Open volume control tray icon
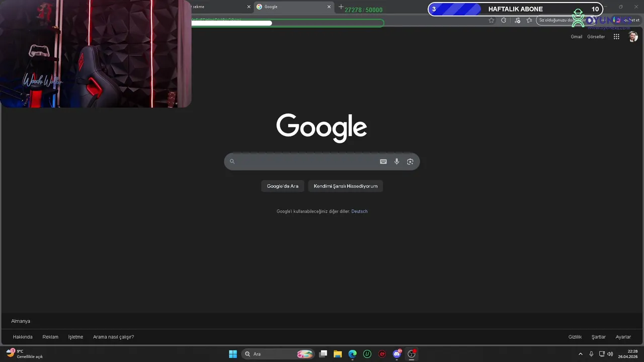This screenshot has height=362, width=644. (x=610, y=354)
